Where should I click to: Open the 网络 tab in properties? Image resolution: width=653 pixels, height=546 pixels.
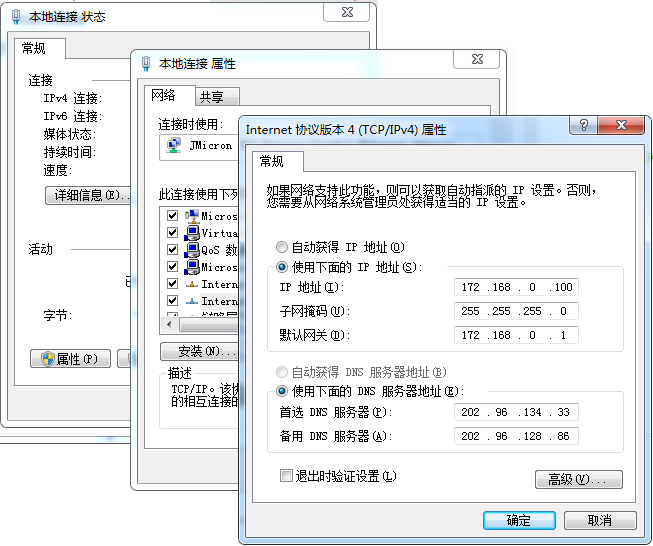point(163,96)
